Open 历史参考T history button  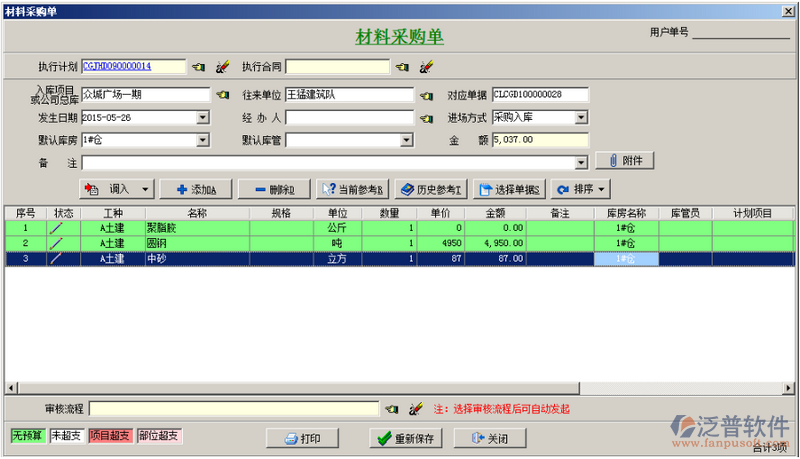click(x=431, y=189)
